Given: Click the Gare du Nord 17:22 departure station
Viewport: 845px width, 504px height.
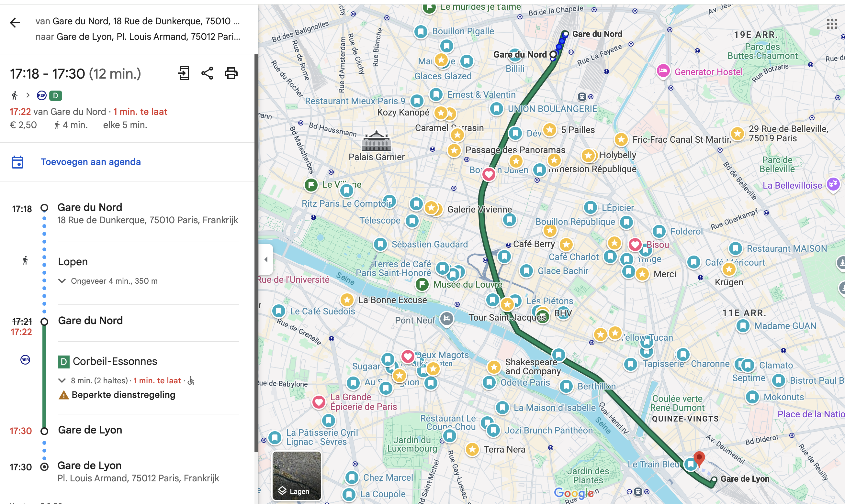Looking at the screenshot, I should [x=90, y=321].
